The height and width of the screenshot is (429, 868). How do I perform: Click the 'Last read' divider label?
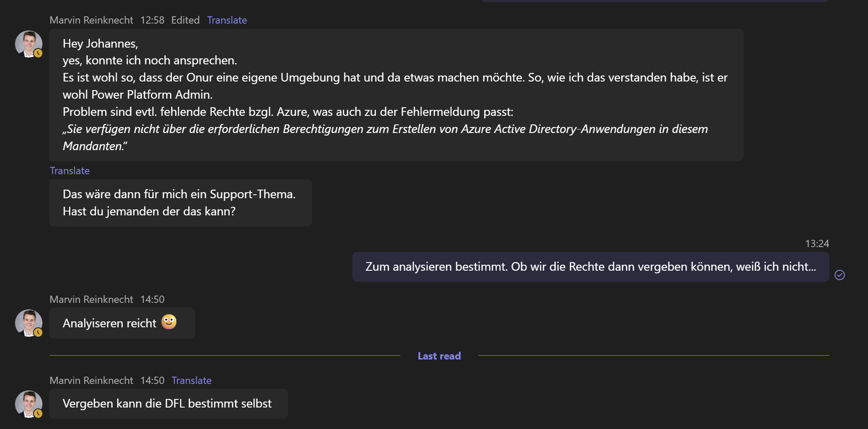(439, 356)
